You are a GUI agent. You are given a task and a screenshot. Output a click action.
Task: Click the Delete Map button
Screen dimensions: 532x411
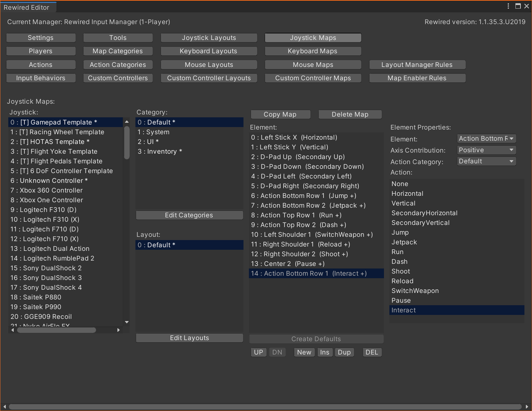point(350,114)
